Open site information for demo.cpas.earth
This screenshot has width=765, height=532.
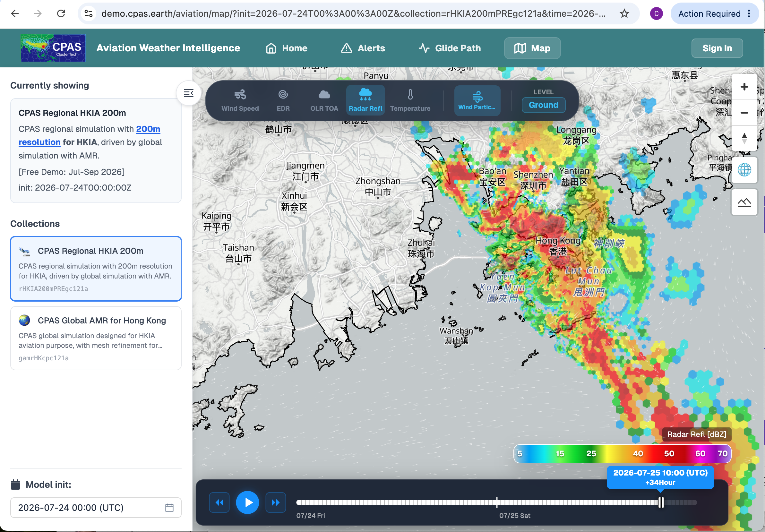tap(89, 14)
